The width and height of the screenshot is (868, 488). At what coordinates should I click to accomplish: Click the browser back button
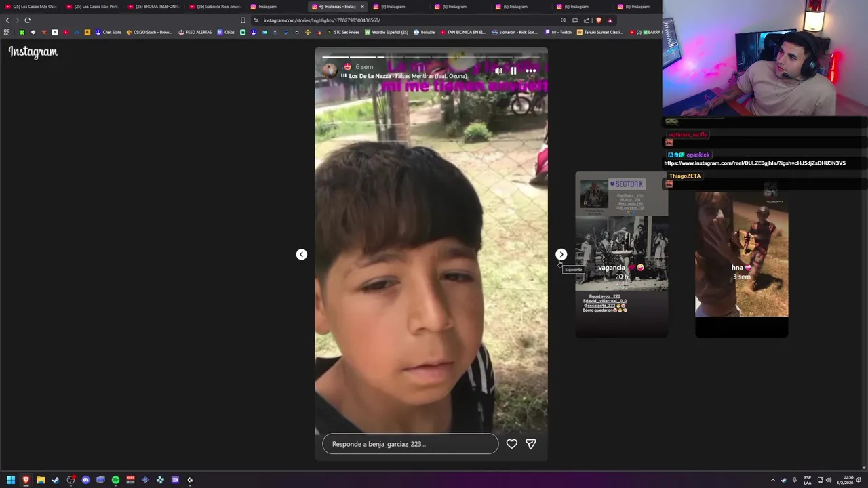pos(7,20)
